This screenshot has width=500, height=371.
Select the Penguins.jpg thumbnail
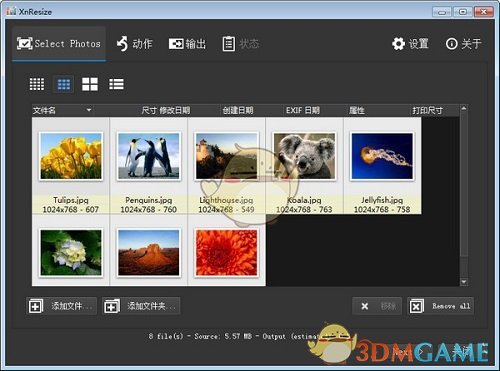(x=148, y=156)
